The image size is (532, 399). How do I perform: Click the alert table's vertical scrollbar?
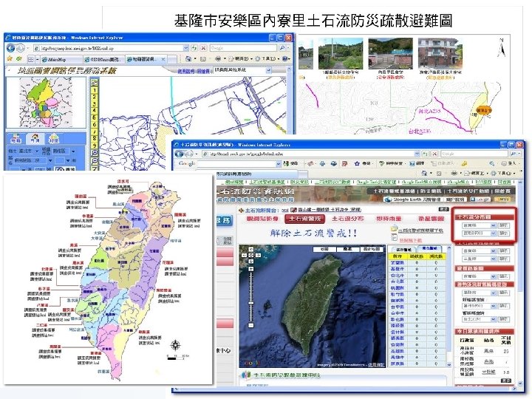(449, 306)
